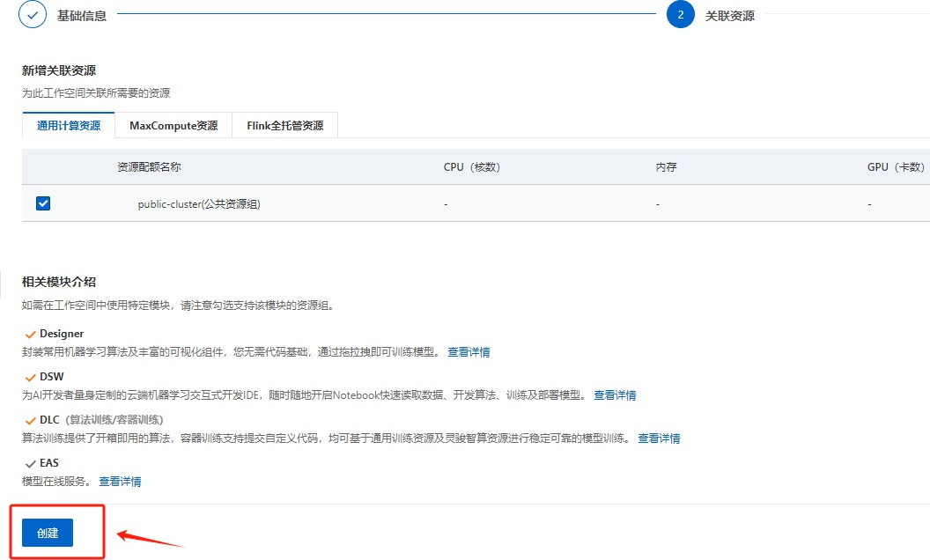The image size is (930, 560).
Task: Click the orange checkmark beside DLC
Action: 31,420
